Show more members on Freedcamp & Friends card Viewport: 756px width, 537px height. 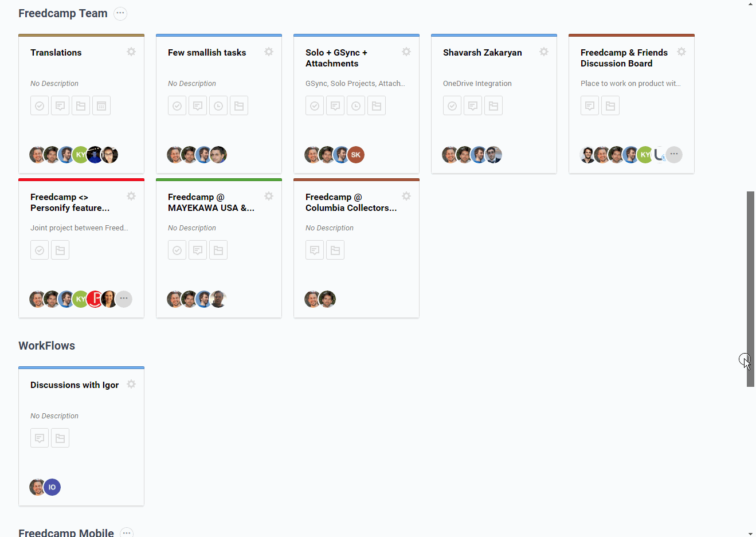coord(674,154)
